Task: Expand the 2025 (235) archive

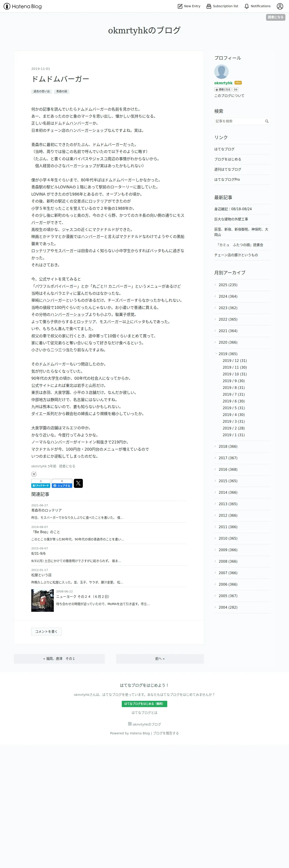Action: point(215,285)
